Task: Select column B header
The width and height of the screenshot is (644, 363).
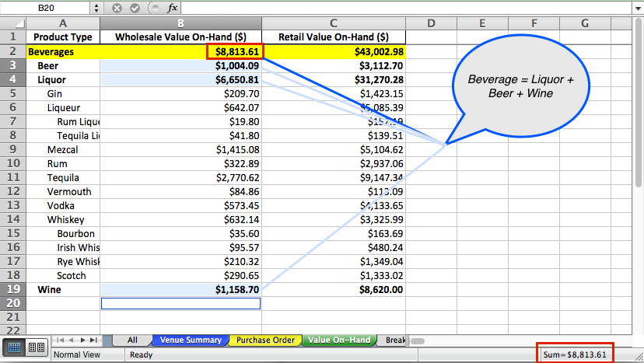Action: pyautogui.click(x=180, y=23)
